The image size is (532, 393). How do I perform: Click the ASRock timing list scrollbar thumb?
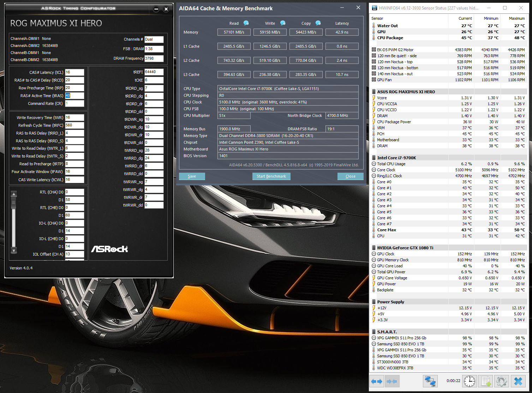click(x=14, y=202)
